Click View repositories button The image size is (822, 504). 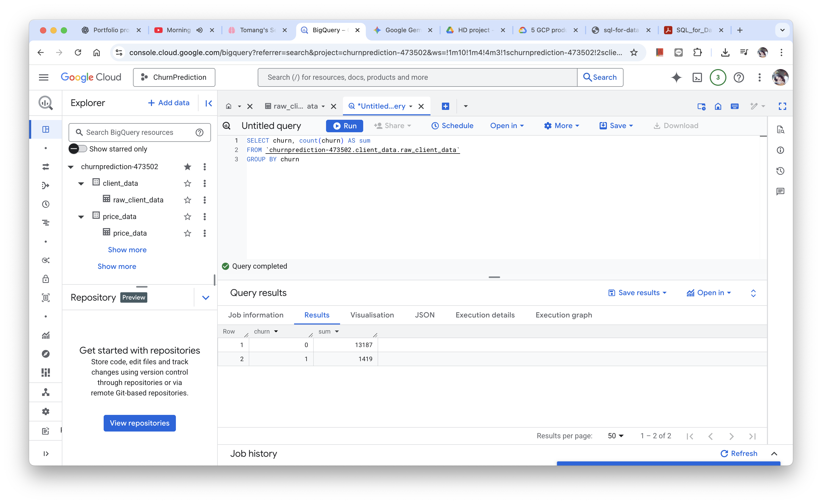[x=140, y=423]
